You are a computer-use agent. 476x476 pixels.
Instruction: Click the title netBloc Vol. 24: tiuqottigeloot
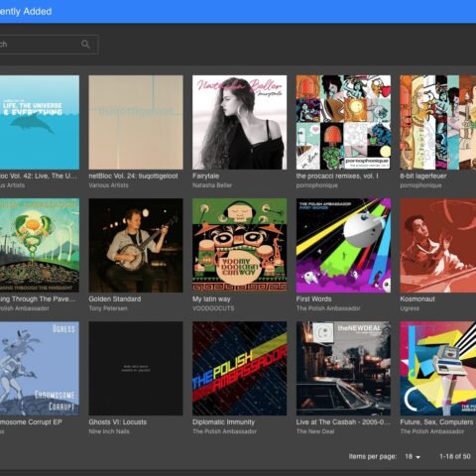tap(133, 176)
